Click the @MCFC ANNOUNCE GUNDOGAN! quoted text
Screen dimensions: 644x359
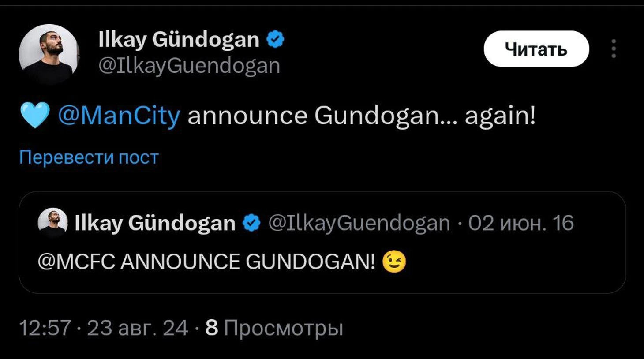[x=206, y=262]
